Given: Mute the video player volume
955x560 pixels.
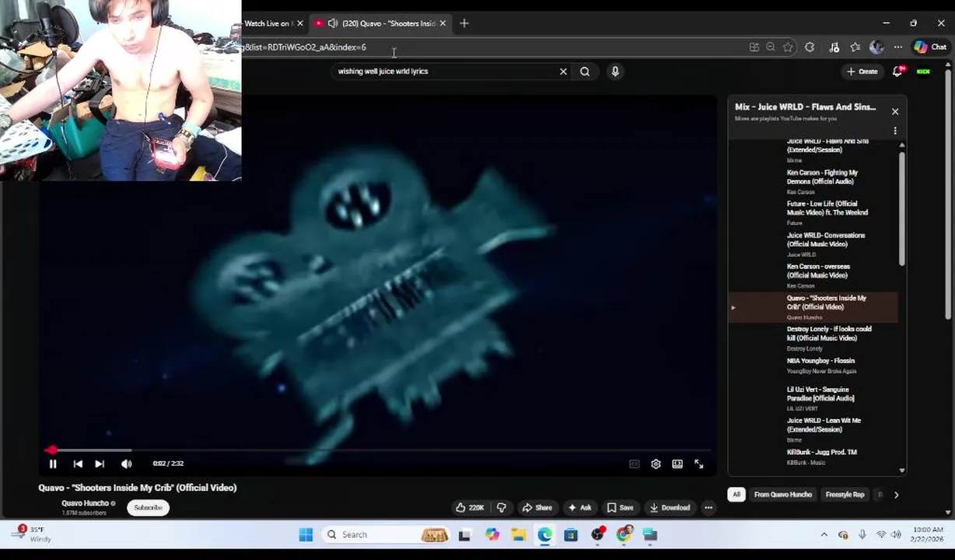Looking at the screenshot, I should 126,464.
